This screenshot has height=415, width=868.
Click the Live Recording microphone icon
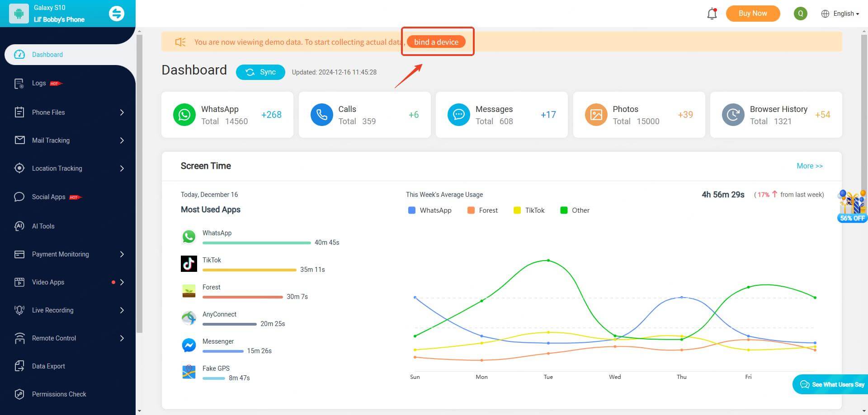click(x=19, y=310)
